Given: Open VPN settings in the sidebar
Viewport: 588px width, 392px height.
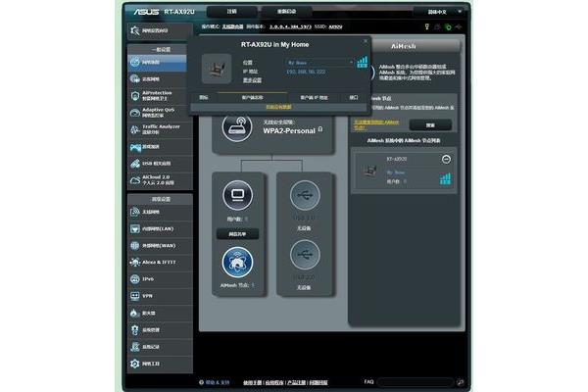Looking at the screenshot, I should pos(160,296).
